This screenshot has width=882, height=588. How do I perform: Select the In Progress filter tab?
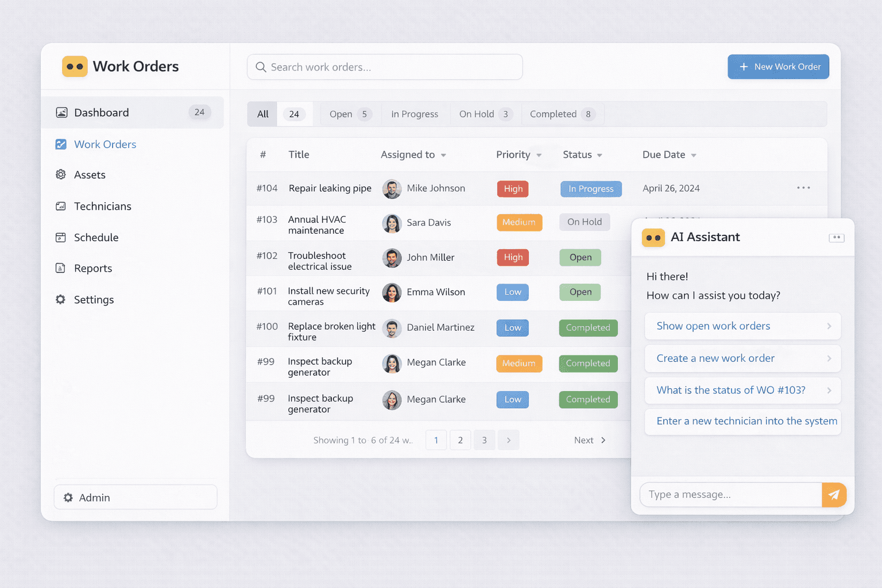pos(415,114)
